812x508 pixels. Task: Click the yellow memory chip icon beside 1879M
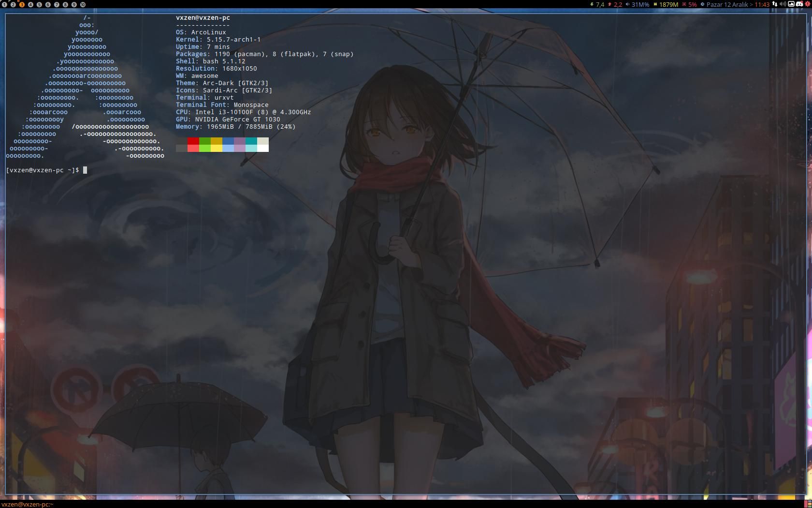pos(655,4)
